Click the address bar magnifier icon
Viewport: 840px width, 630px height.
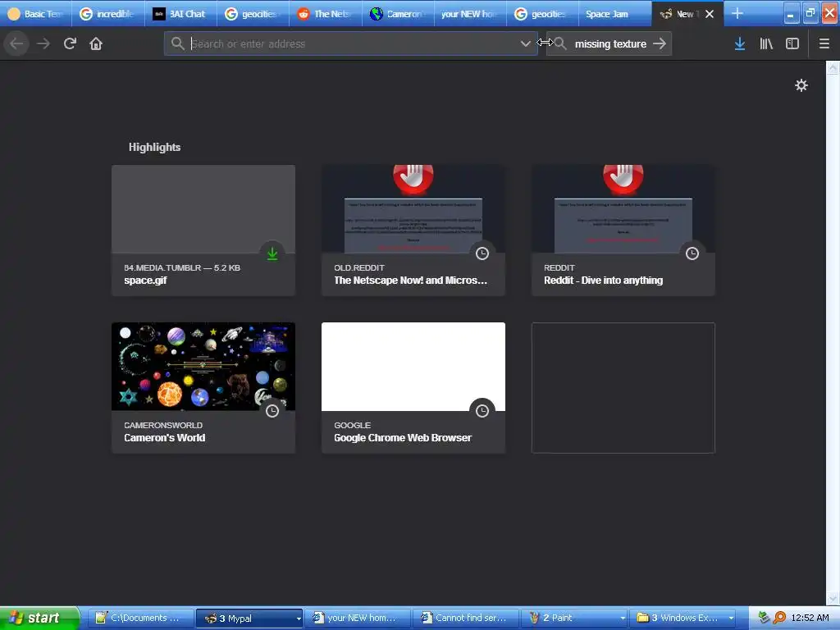point(178,44)
